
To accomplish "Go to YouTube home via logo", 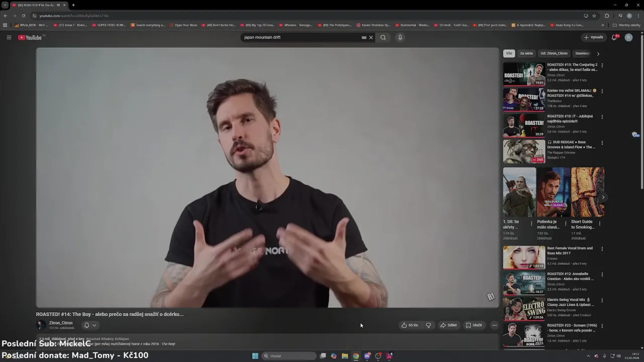I will click(30, 37).
